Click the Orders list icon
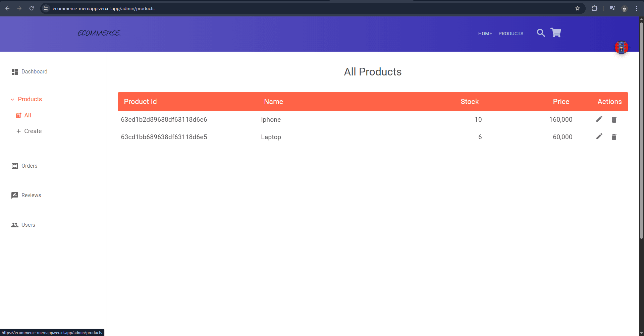Screen dimensions: 644x336 click(x=14, y=166)
